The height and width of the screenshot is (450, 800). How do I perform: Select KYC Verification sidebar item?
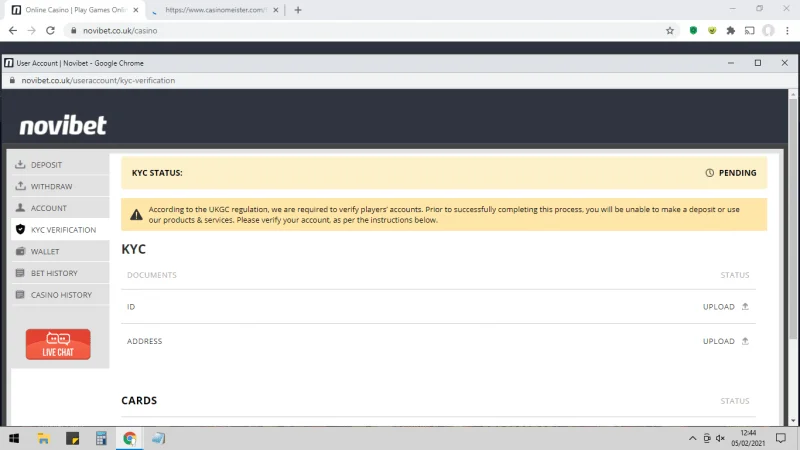(60, 230)
